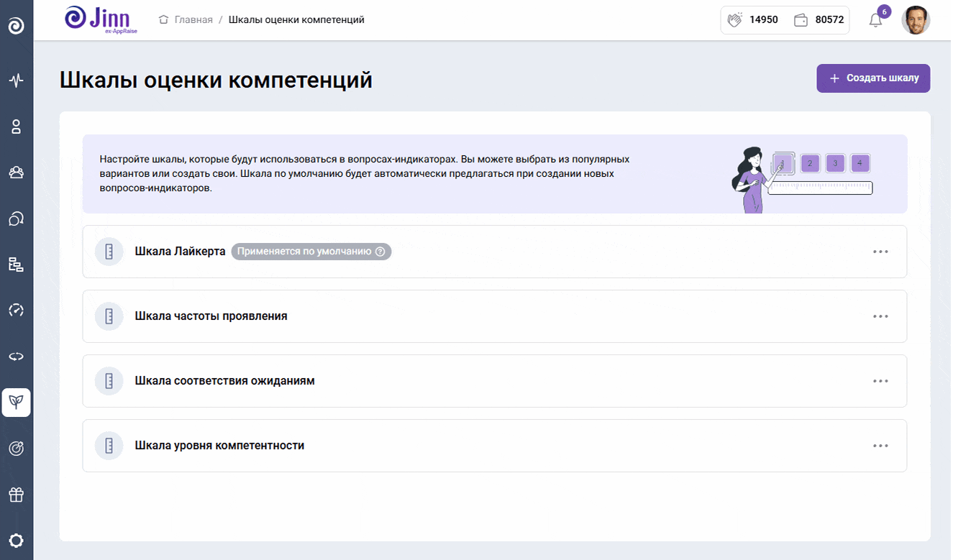The image size is (953, 560).
Task: Open options menu for Шкала соответствия ожиданиям
Action: [880, 381]
